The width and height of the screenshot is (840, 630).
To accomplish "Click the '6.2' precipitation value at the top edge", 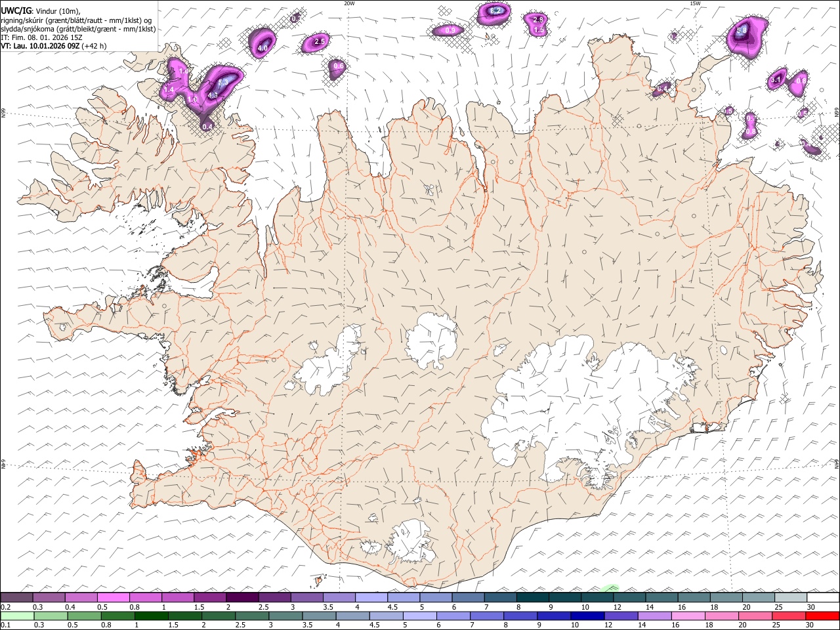I will coord(496,10).
